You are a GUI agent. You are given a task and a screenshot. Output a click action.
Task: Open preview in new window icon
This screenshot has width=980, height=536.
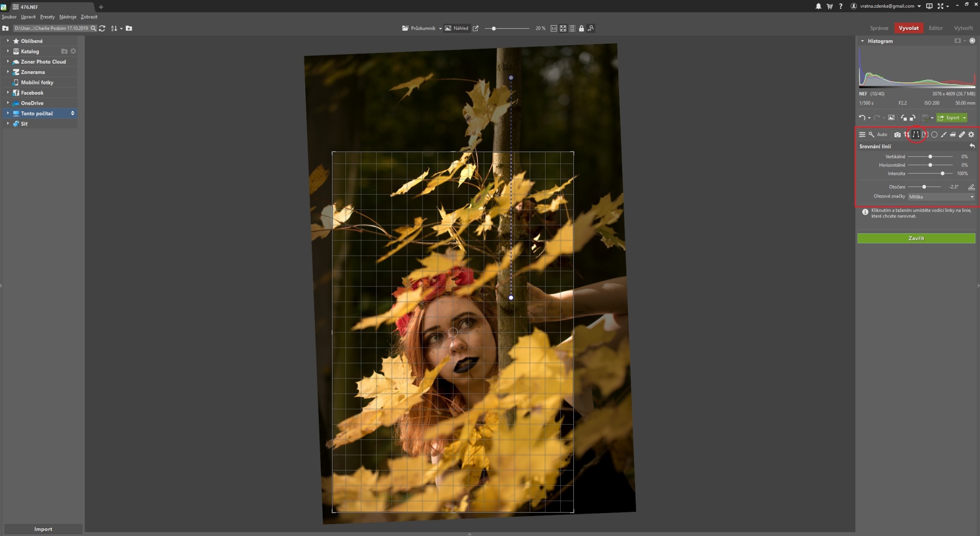point(476,28)
